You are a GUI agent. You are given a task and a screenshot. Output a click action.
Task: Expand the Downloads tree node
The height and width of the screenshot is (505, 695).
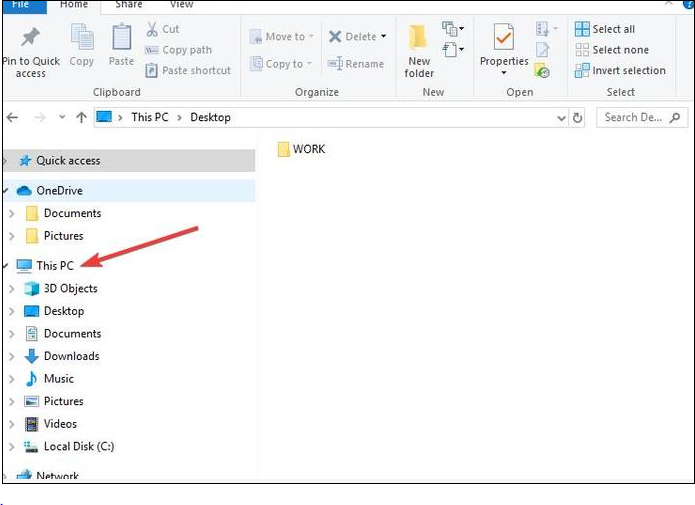tap(11, 356)
